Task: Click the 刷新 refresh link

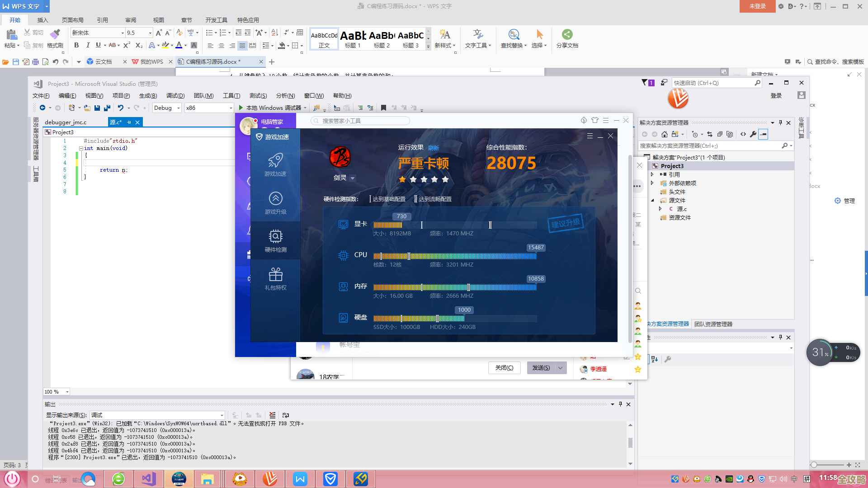Action: click(x=433, y=148)
